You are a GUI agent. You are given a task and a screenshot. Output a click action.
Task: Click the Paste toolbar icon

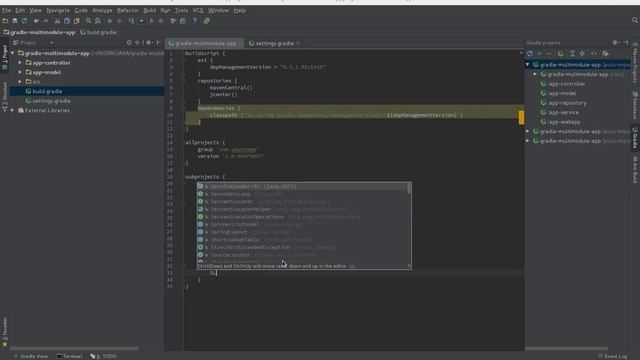(76, 21)
